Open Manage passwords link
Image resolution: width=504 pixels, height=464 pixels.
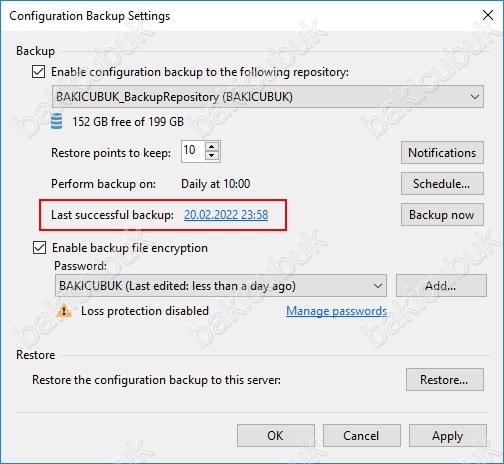[337, 311]
